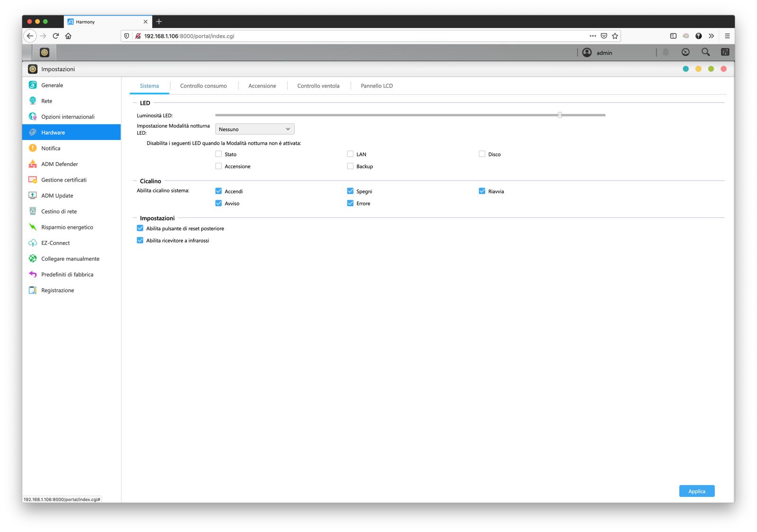Go to browser home page

coord(68,36)
